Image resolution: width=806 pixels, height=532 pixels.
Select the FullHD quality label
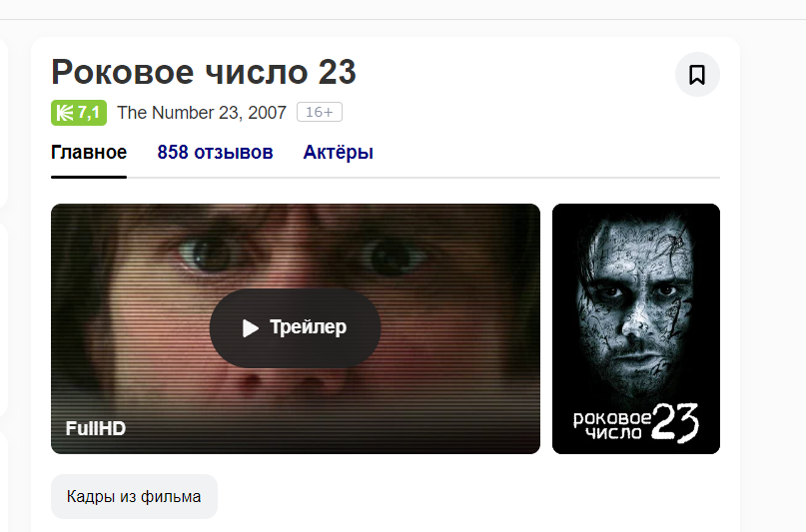[96, 428]
